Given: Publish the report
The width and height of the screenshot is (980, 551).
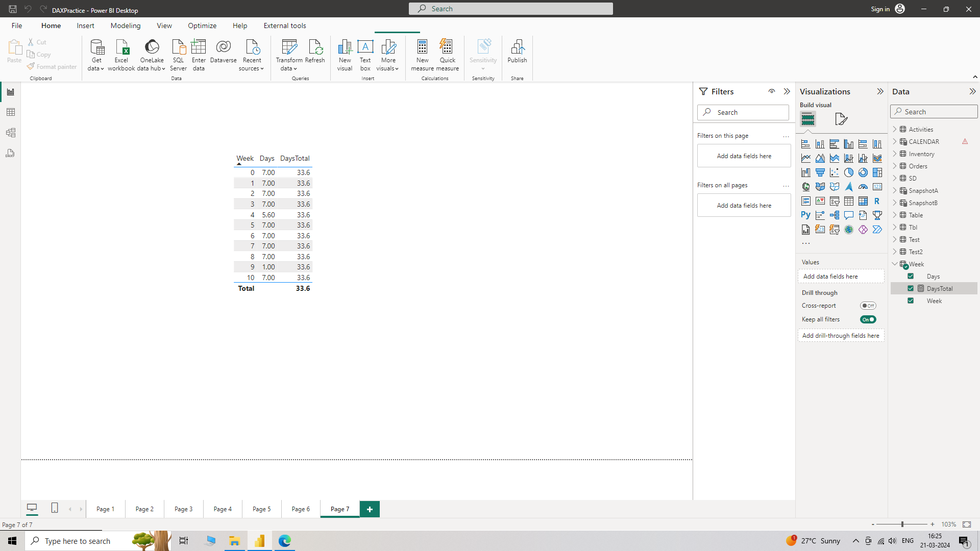Looking at the screenshot, I should (x=517, y=51).
